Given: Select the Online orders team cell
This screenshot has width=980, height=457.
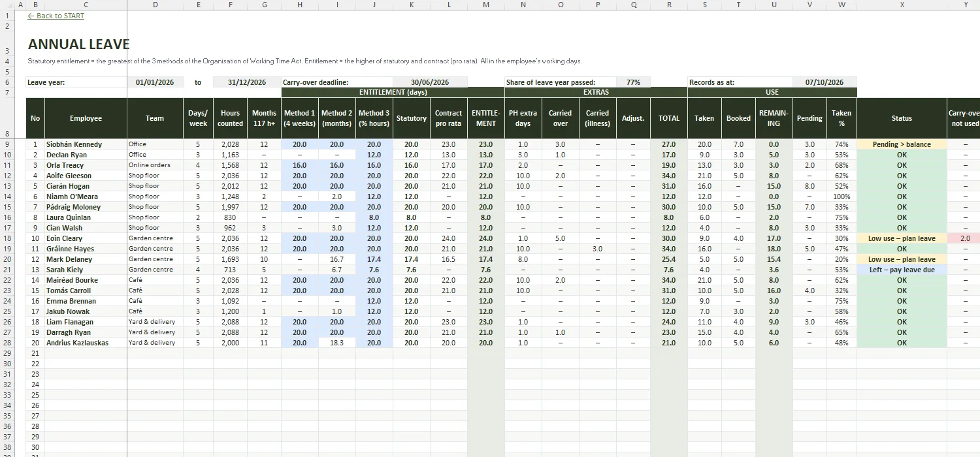Looking at the screenshot, I should click(x=155, y=165).
